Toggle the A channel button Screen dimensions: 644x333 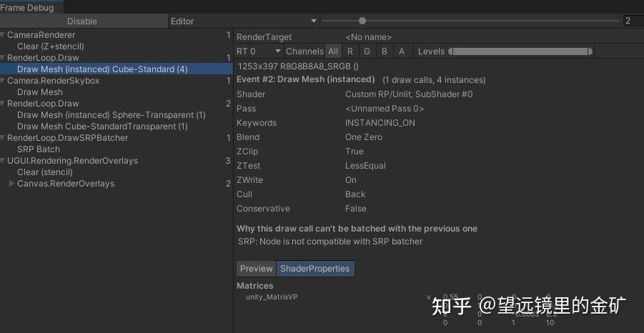(402, 51)
